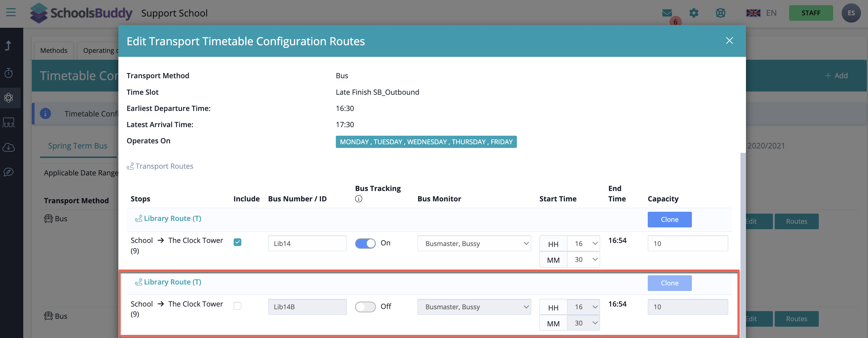Check Include for the Lib14B route
The height and width of the screenshot is (338, 868).
[237, 306]
